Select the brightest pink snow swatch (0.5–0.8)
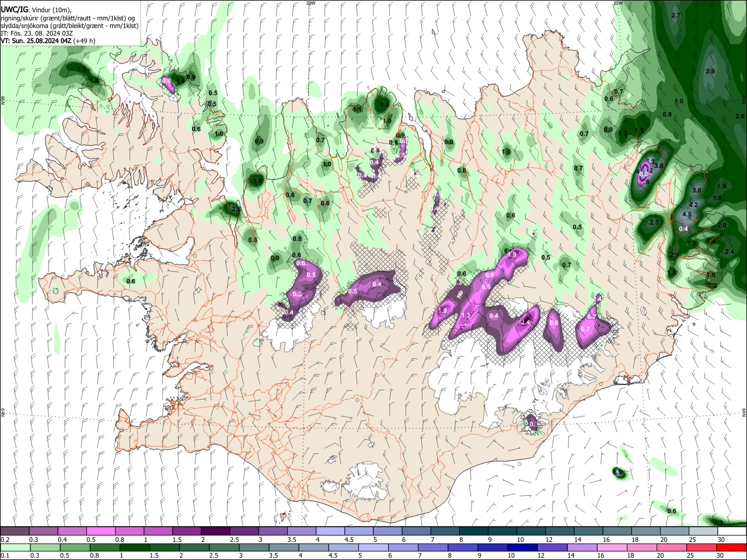The width and height of the screenshot is (747, 560). (x=100, y=531)
